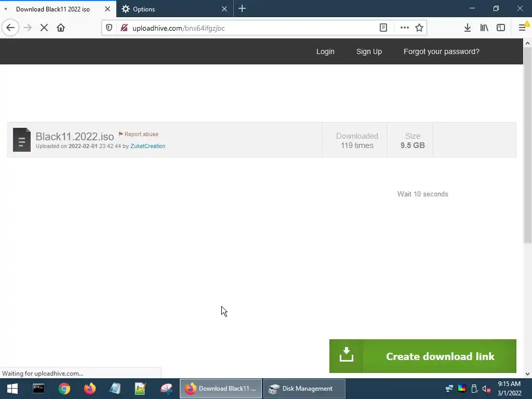Select the Download Black11 2022 iso tab
The image size is (532, 399).
[x=58, y=9]
